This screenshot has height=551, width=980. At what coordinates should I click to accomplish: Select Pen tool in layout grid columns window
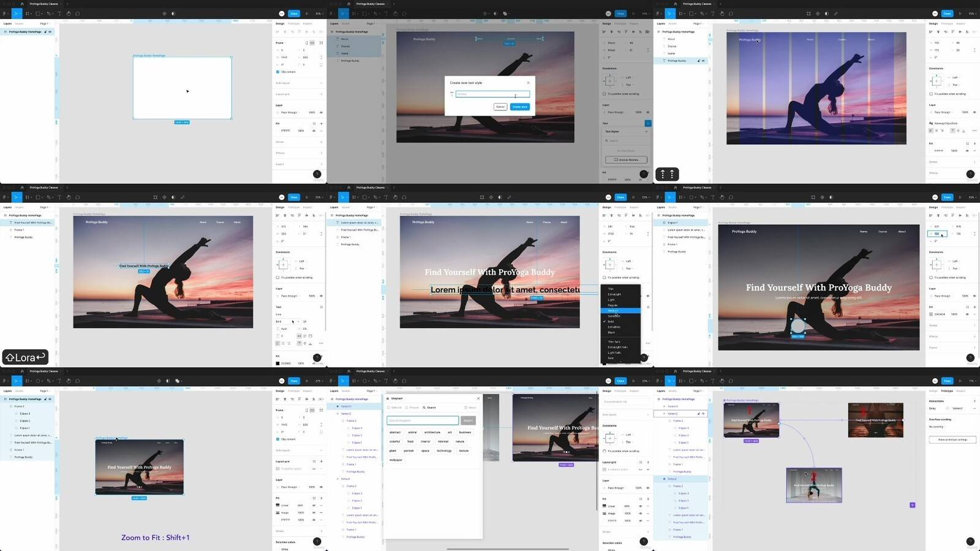click(x=704, y=13)
